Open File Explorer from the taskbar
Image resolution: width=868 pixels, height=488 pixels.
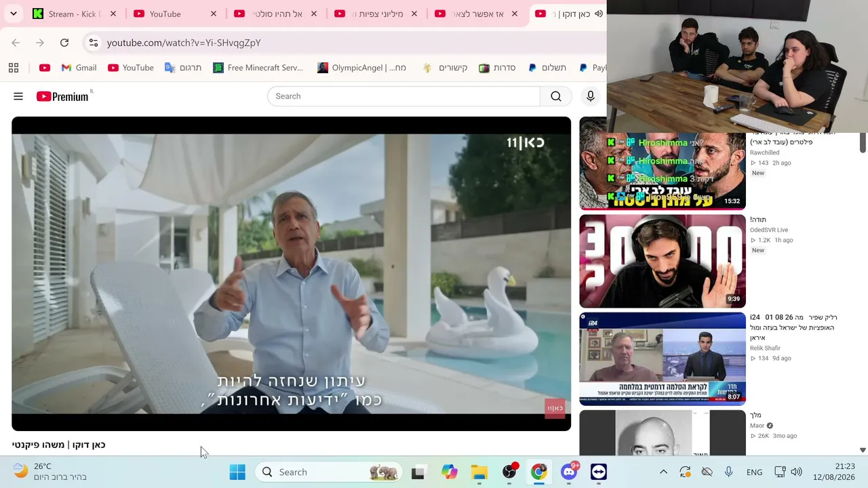point(479,472)
